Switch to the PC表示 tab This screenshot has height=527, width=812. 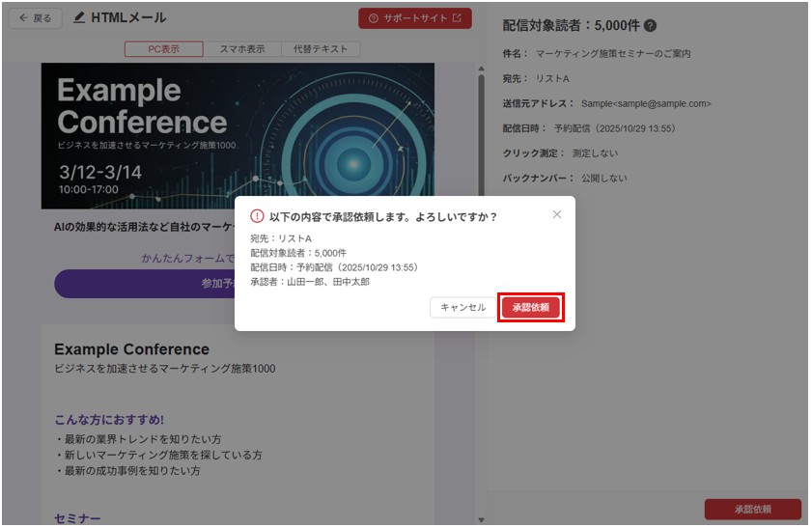163,49
